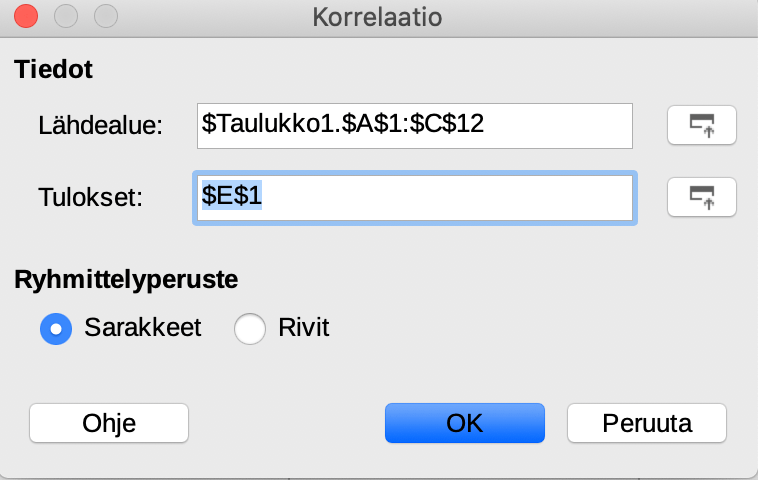Click the shrink button next to Tulokset

click(x=701, y=197)
